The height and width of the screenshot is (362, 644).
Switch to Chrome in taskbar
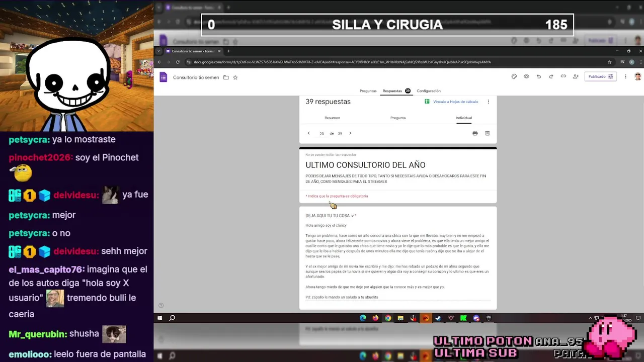(388, 318)
